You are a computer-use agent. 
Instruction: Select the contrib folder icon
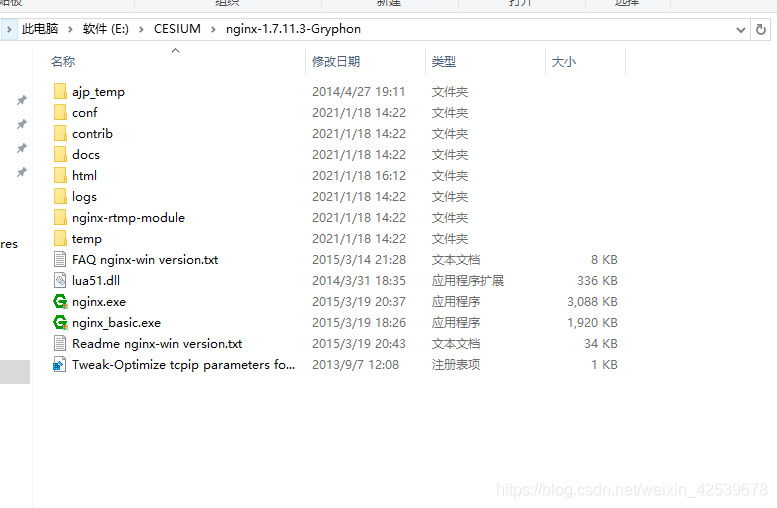pyautogui.click(x=60, y=133)
